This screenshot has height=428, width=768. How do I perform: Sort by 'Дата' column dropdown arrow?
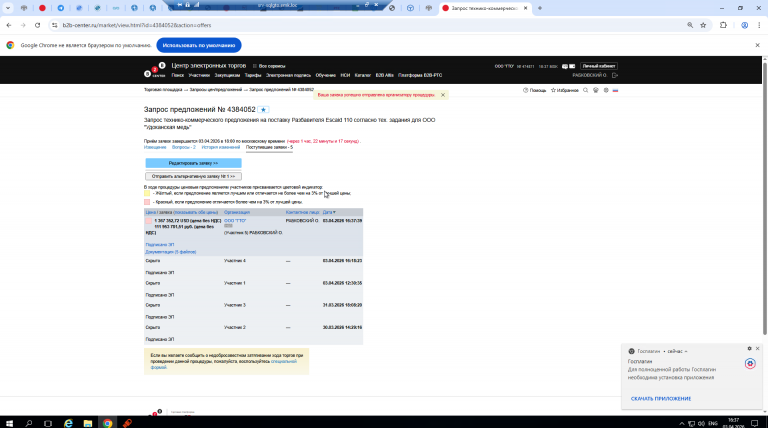(x=335, y=213)
